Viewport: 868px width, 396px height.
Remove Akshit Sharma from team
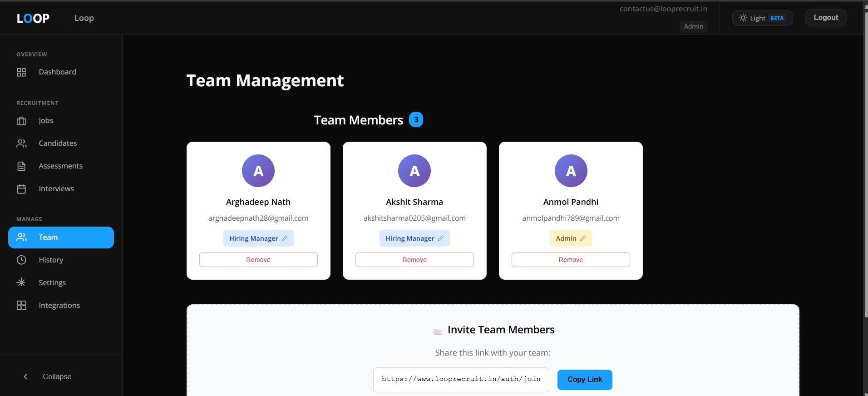pyautogui.click(x=414, y=260)
